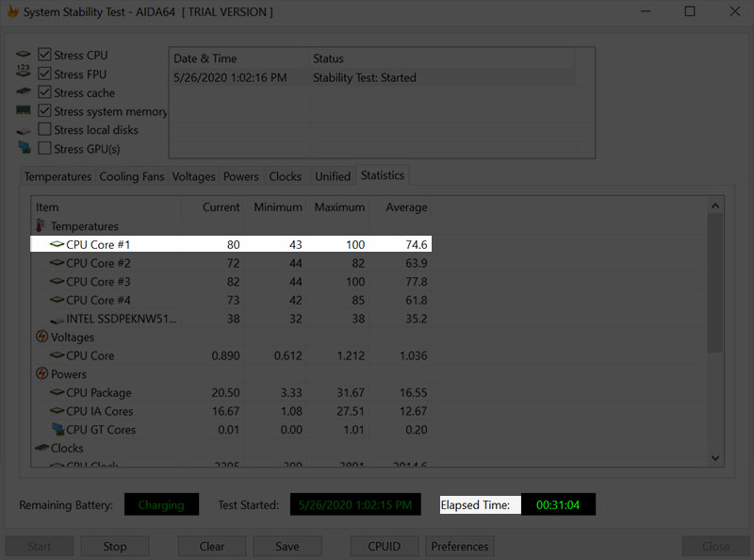Click the Charging battery status field

tap(161, 504)
